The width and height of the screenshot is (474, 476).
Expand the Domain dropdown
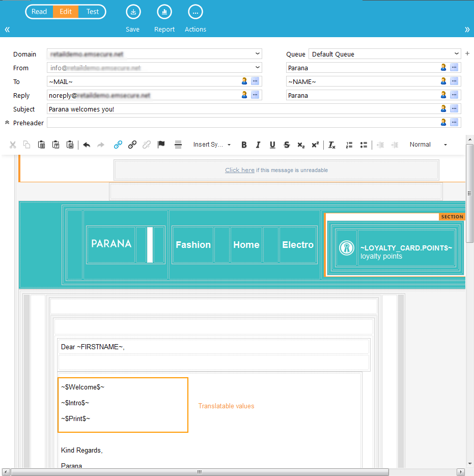point(258,54)
